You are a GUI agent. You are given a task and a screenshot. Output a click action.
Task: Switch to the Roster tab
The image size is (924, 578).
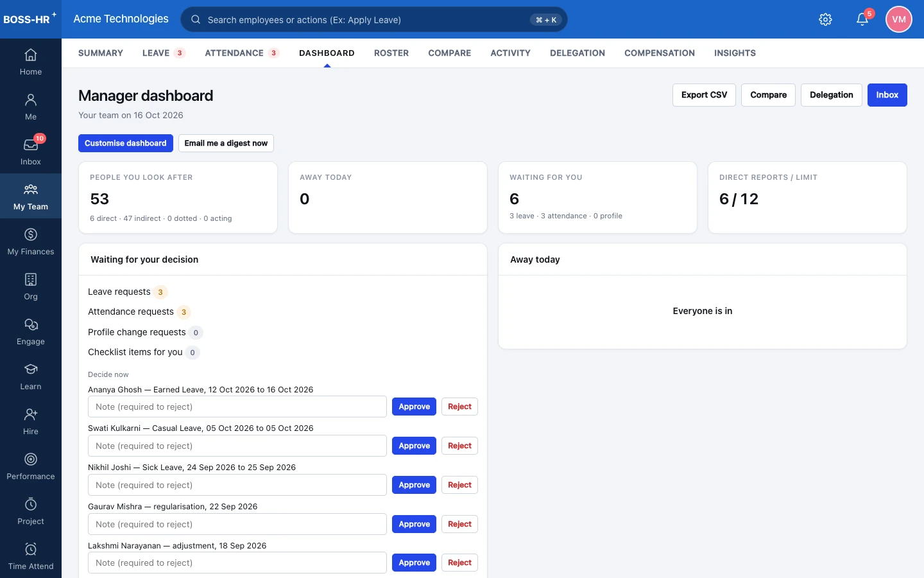click(x=391, y=53)
